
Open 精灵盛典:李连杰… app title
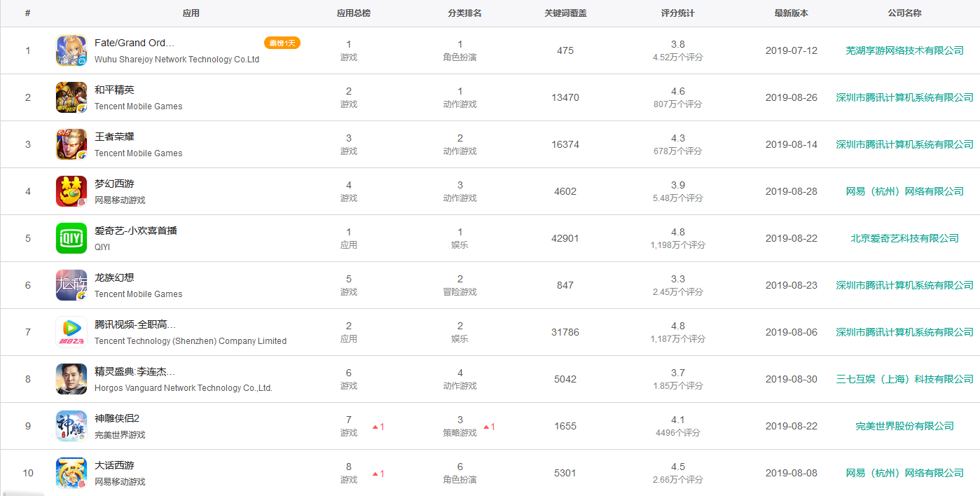coord(135,371)
